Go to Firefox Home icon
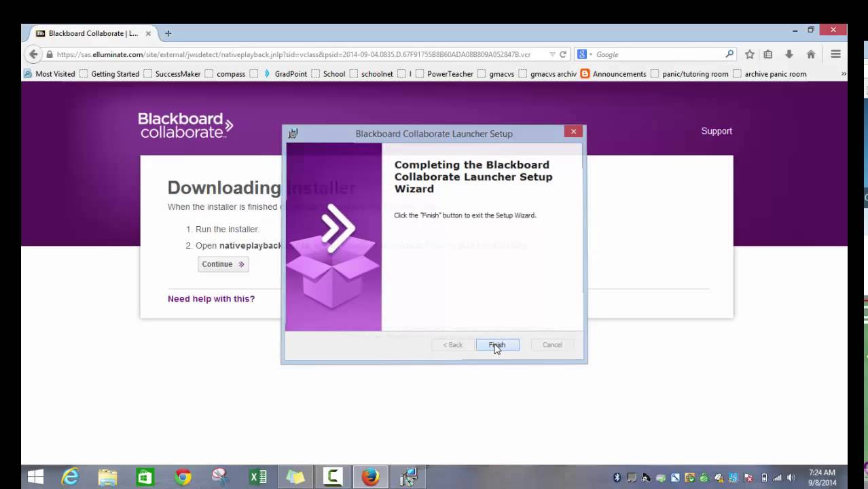Viewport: 868px width, 489px height. coord(811,54)
